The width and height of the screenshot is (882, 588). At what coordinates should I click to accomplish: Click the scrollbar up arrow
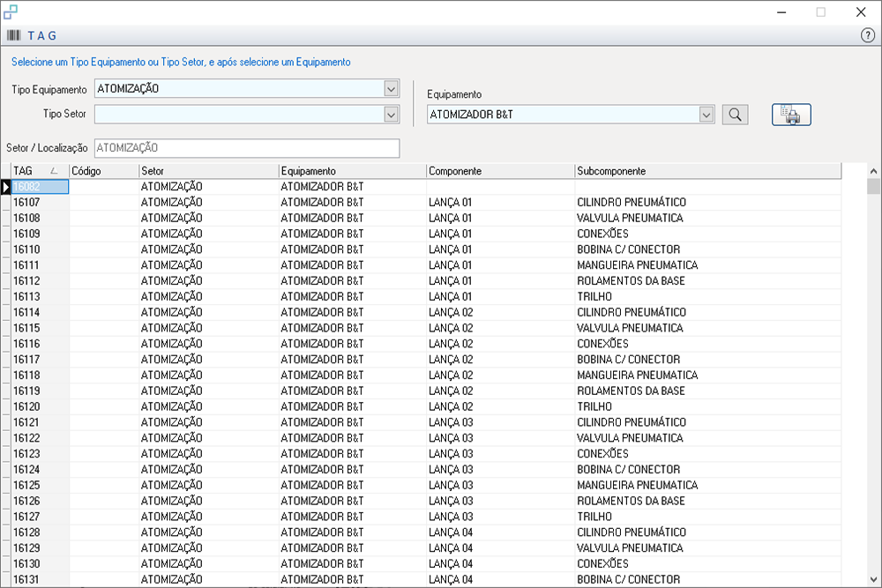873,171
